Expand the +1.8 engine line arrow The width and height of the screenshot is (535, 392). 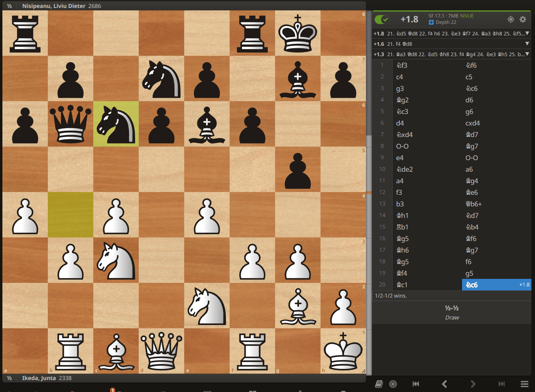(x=527, y=33)
